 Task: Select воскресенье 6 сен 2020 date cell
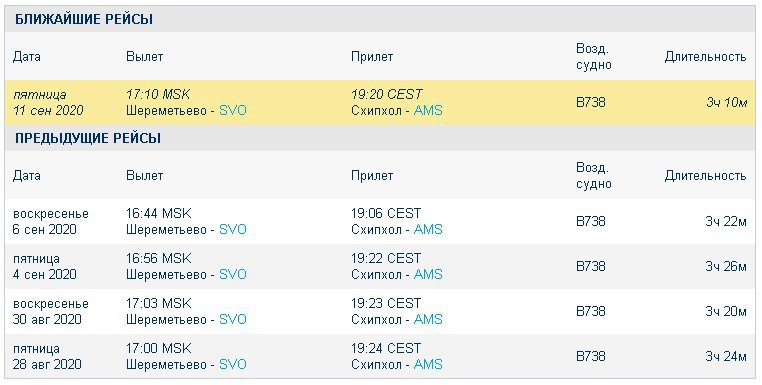click(51, 221)
